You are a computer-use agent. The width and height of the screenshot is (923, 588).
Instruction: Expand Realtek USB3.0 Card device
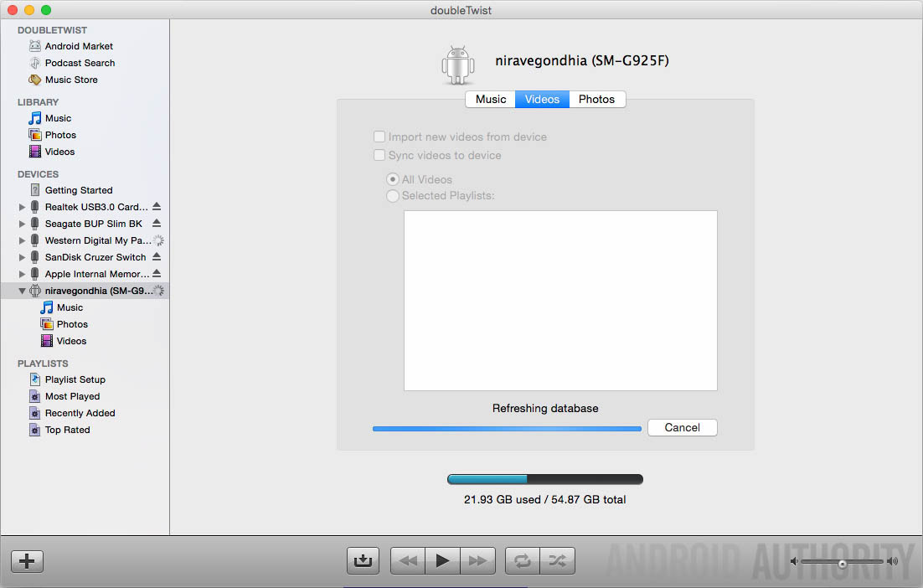tap(22, 207)
